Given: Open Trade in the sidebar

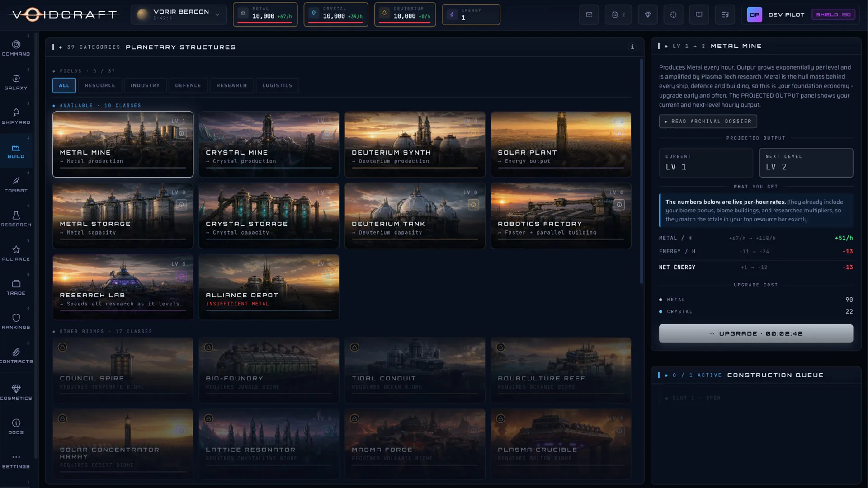Looking at the screenshot, I should point(16,288).
